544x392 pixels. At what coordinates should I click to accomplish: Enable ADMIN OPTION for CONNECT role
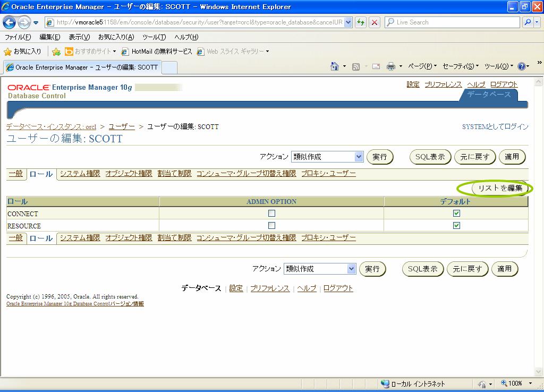(271, 214)
